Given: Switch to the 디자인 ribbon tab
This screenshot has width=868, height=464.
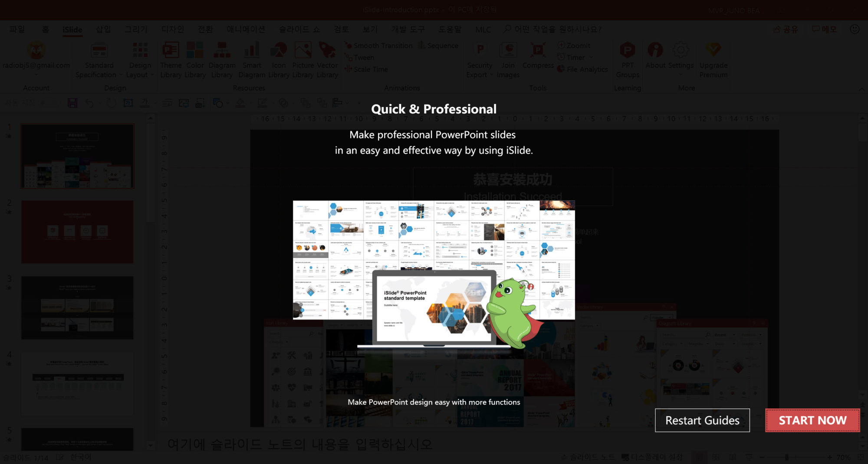Looking at the screenshot, I should coord(173,29).
